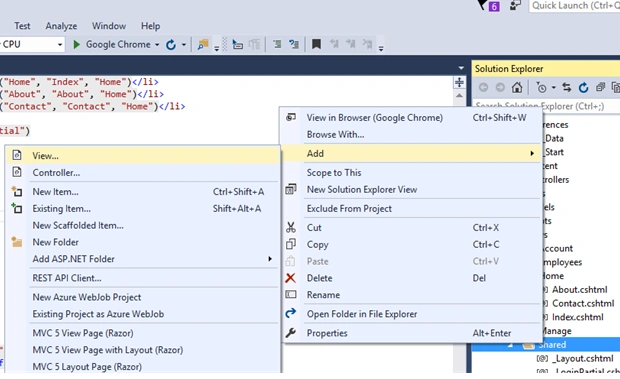Refresh the Solution Explorer

[584, 87]
